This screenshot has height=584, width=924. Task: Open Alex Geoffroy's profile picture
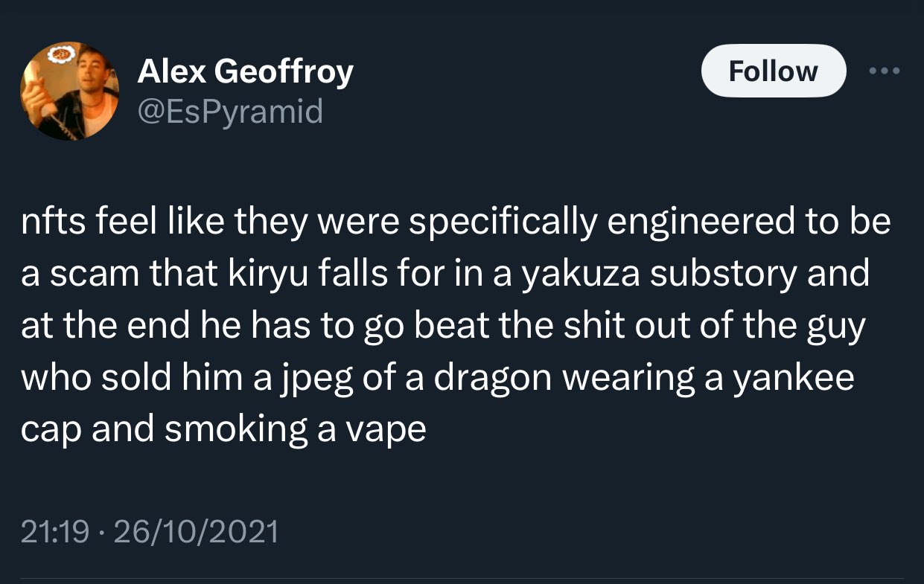69,92
